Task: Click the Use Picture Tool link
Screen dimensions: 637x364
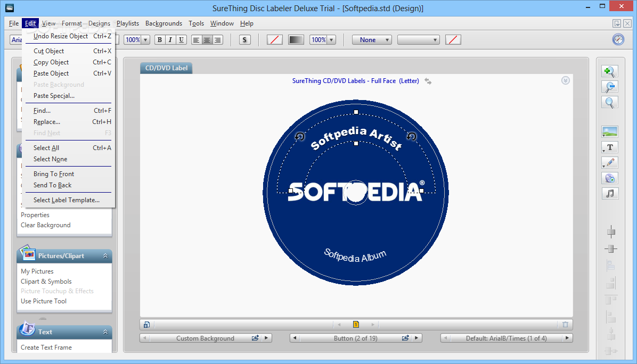Action: pyautogui.click(x=44, y=301)
